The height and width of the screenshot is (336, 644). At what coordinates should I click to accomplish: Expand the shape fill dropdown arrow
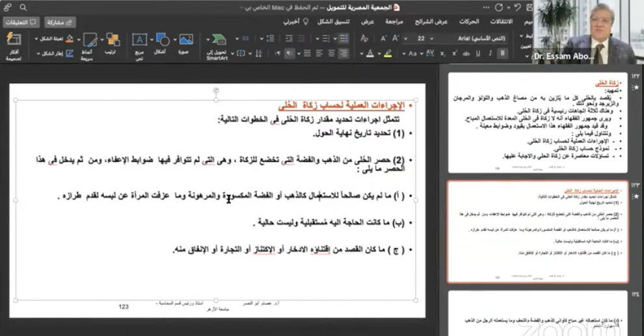pyautogui.click(x=36, y=39)
